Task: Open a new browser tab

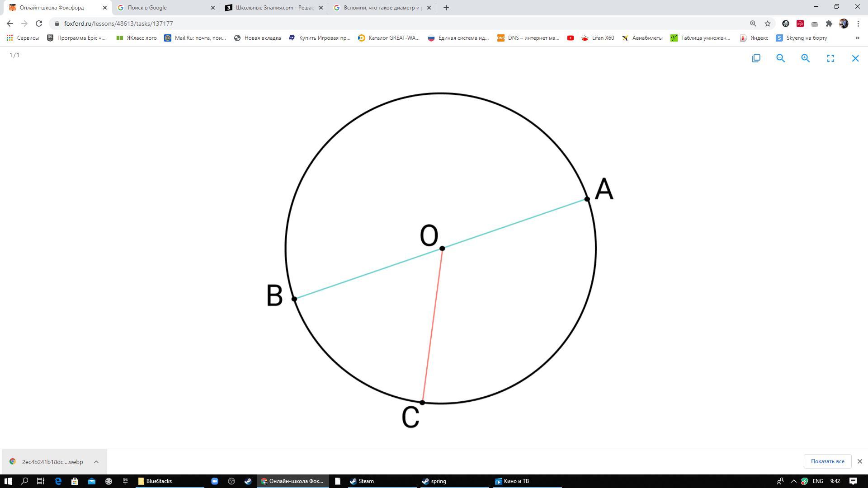Action: [x=446, y=8]
